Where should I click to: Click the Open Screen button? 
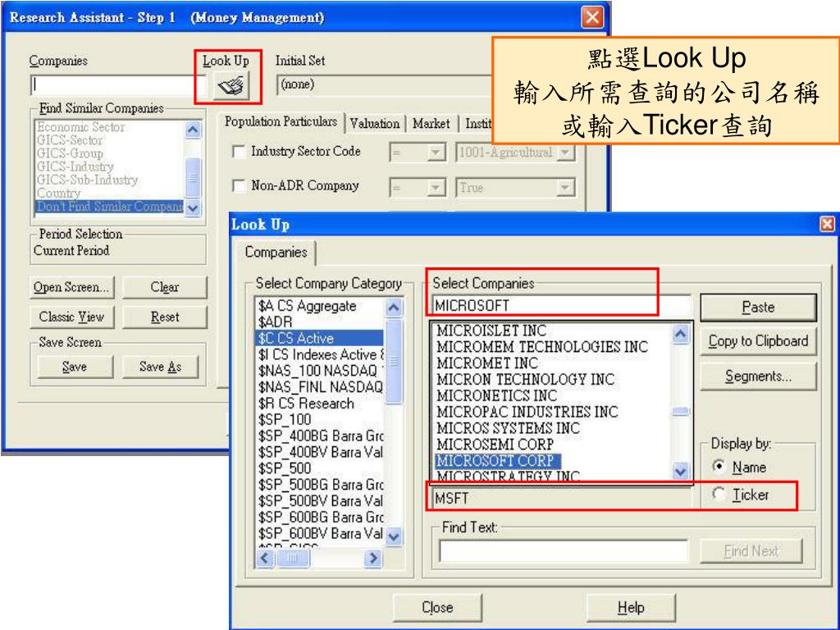point(71,287)
